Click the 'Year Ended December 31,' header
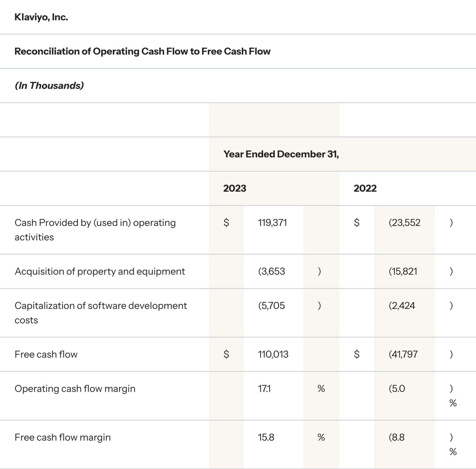 pyautogui.click(x=281, y=154)
